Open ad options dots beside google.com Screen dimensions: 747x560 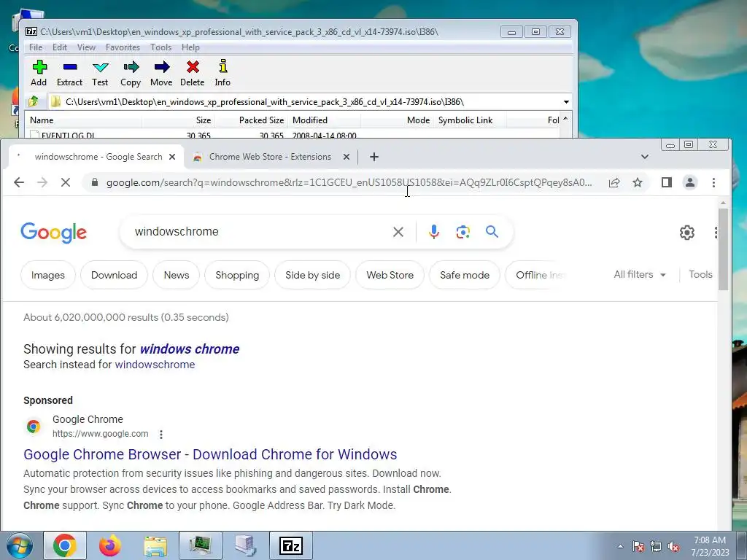pos(161,435)
